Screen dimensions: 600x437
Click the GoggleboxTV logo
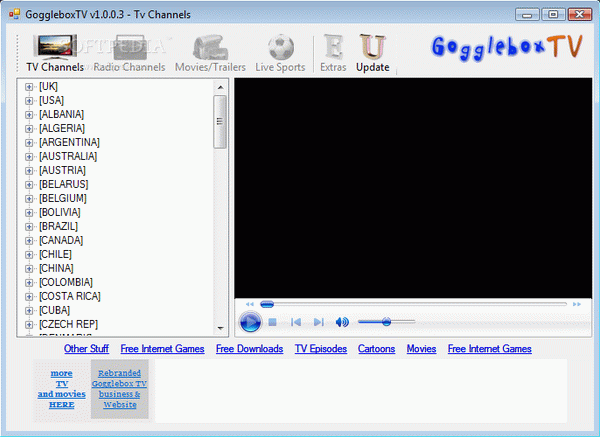point(507,47)
